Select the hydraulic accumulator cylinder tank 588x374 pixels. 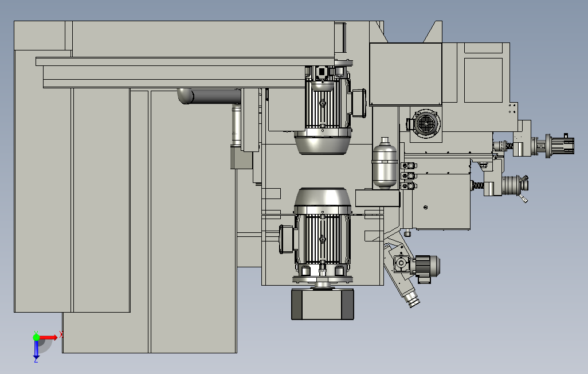(x=385, y=162)
